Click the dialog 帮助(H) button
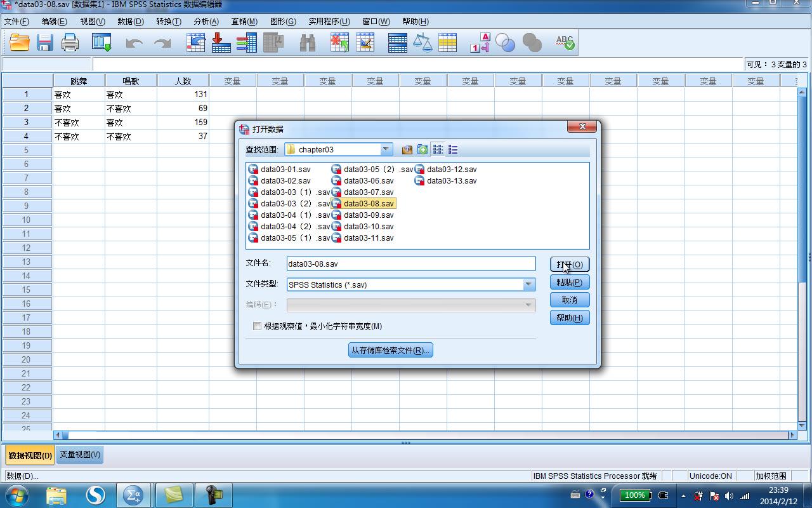The height and width of the screenshot is (508, 812). click(x=570, y=317)
